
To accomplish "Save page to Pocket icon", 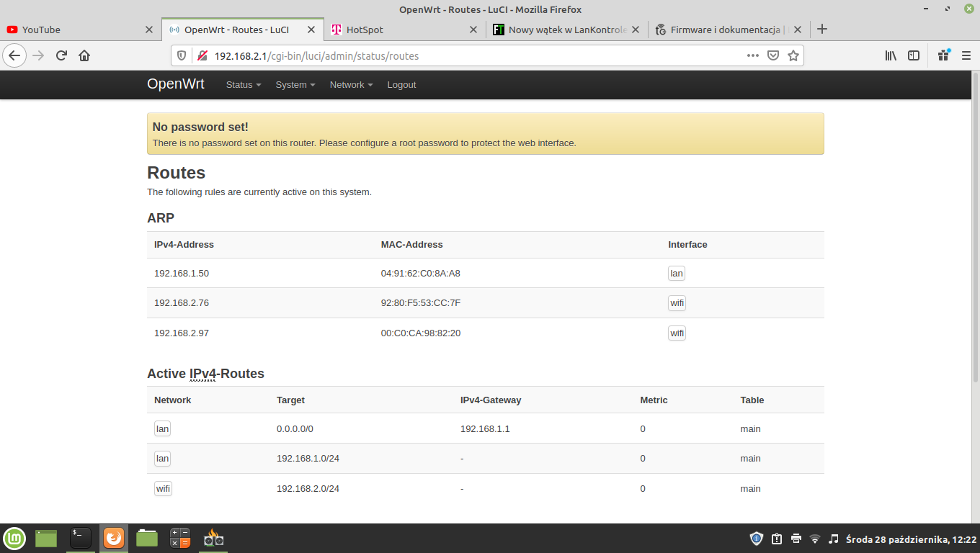I will click(773, 55).
